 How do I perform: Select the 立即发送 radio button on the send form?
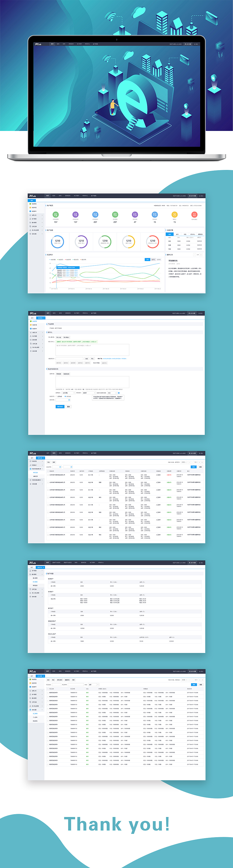click(56, 396)
